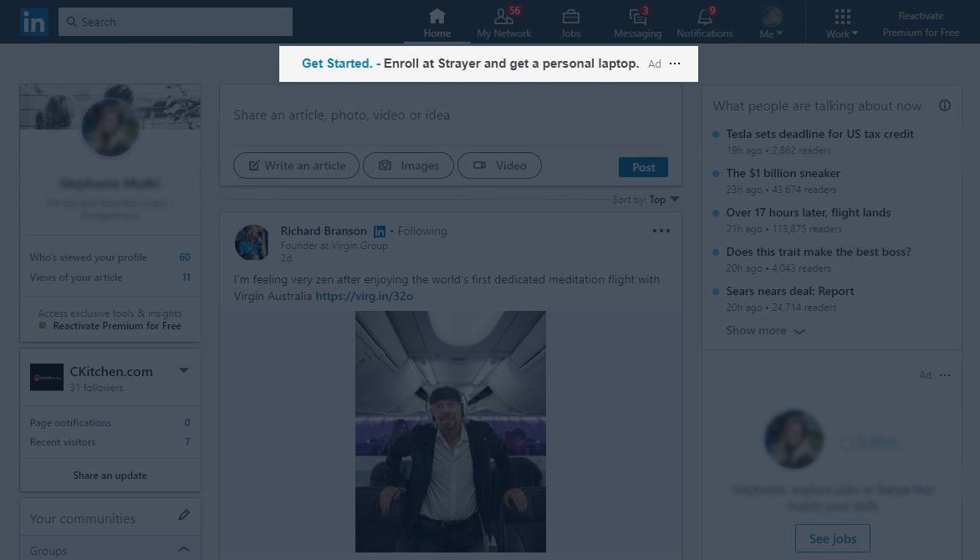Click Recent visitors row
The width and height of the screenshot is (980, 560).
pyautogui.click(x=110, y=442)
